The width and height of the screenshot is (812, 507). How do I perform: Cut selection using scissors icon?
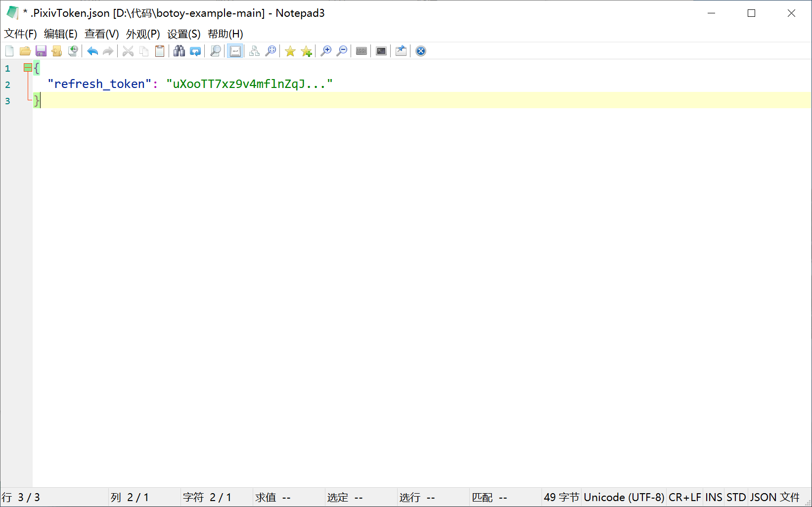pyautogui.click(x=128, y=51)
